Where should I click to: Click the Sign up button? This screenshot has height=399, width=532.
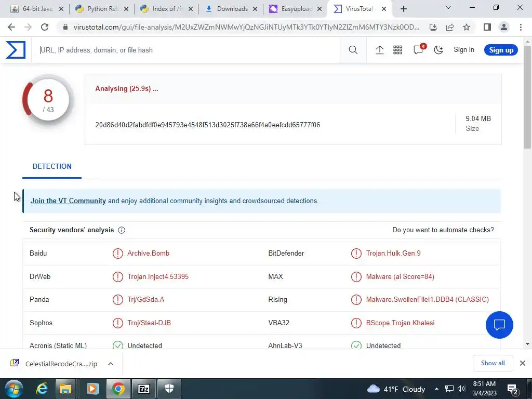tap(501, 50)
